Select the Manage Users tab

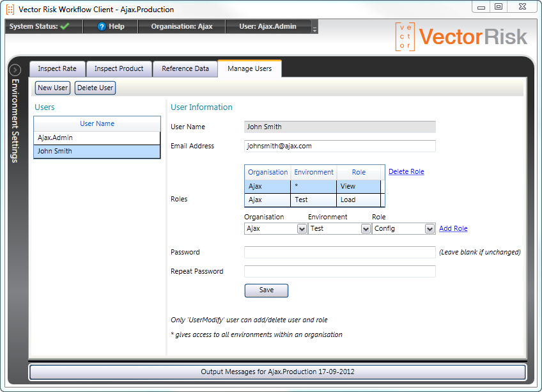pos(249,68)
